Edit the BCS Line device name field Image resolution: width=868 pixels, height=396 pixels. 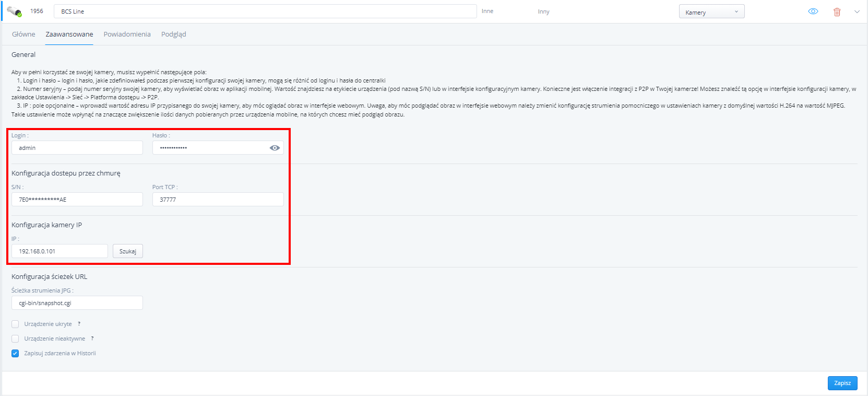(x=265, y=11)
